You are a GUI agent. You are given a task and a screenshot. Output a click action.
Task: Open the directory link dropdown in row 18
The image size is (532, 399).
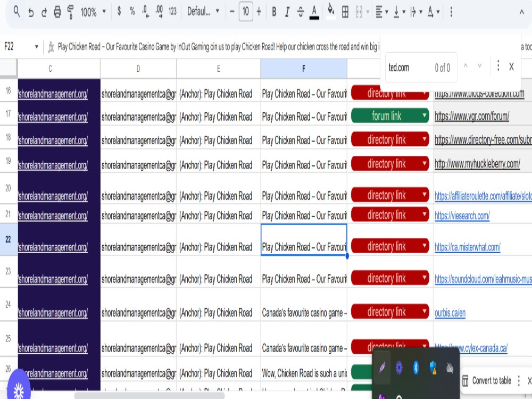point(424,139)
